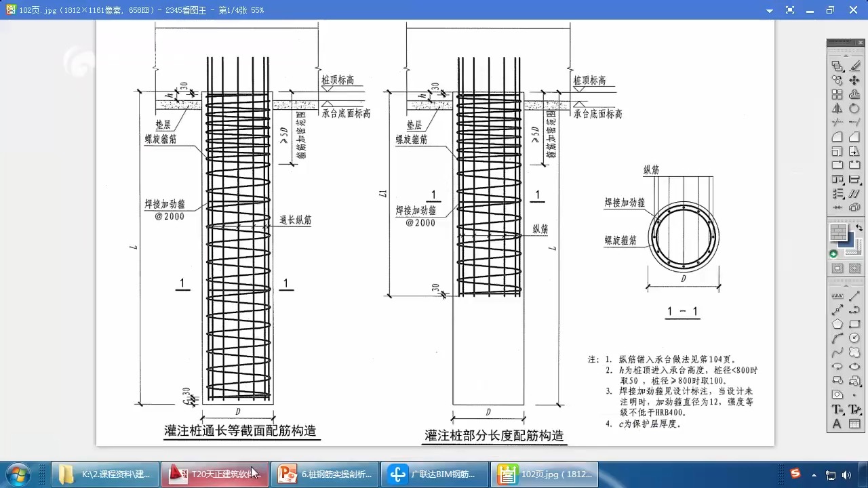This screenshot has height=488, width=868.
Task: Select the overlapping rectangles tool in palette
Action: point(837,65)
